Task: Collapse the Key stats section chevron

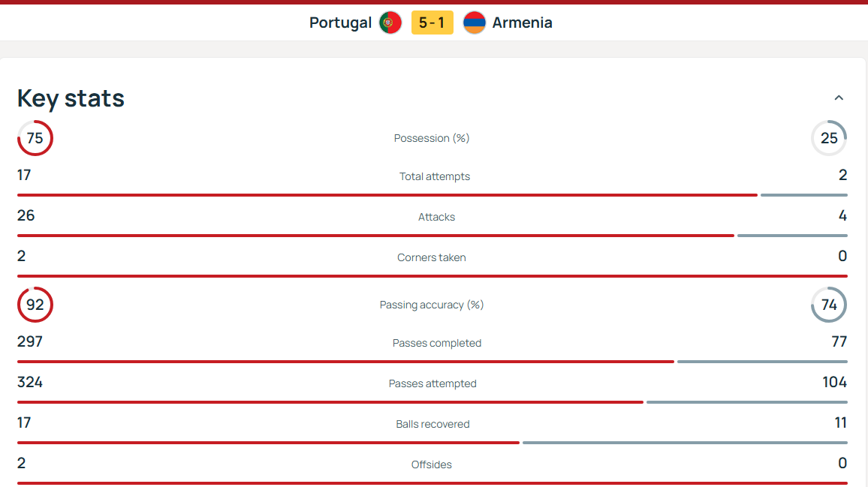Action: pyautogui.click(x=839, y=98)
